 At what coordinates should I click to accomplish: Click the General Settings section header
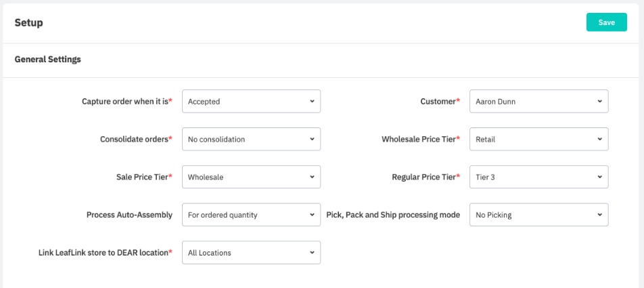(x=47, y=60)
